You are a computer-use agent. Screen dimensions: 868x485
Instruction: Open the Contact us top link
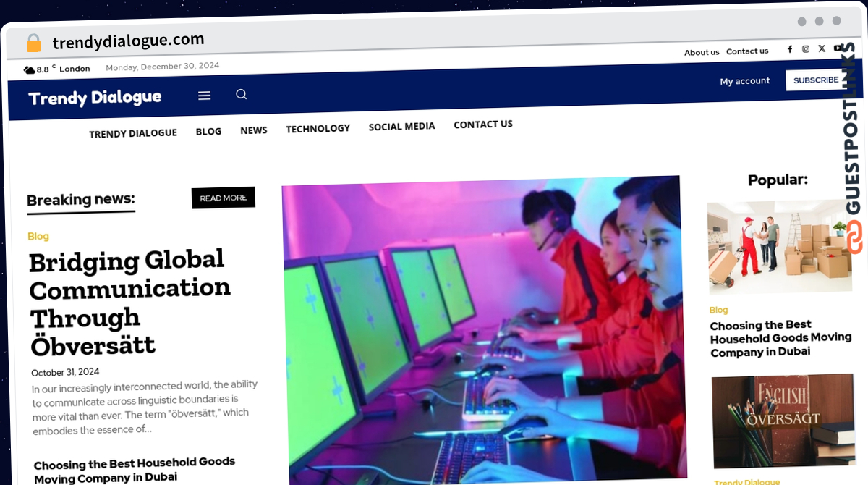click(x=747, y=51)
